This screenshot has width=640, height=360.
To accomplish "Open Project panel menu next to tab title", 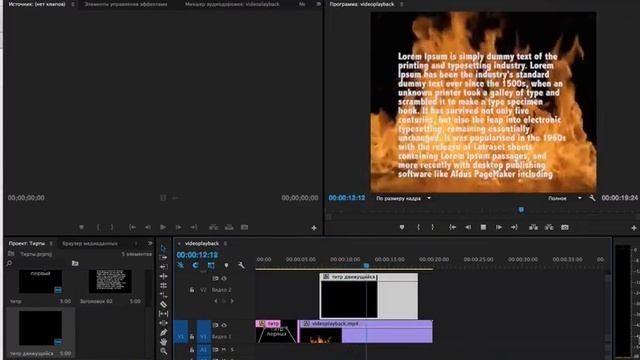I will click(x=51, y=244).
